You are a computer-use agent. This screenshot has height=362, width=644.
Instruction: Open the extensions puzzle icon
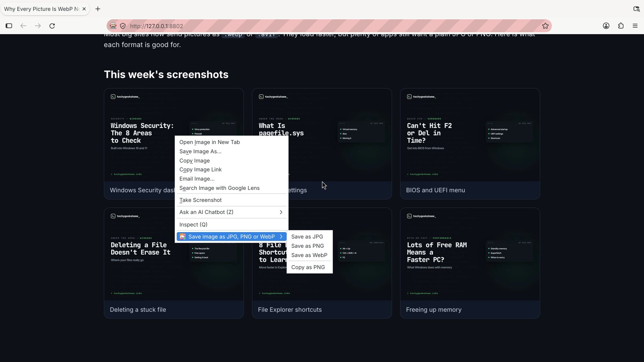[621, 26]
